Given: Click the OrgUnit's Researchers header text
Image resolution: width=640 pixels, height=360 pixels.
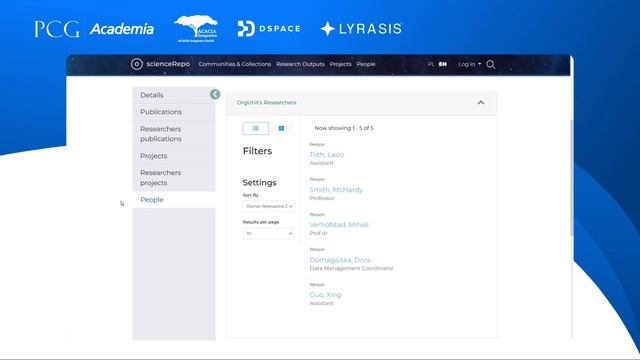Looking at the screenshot, I should click(267, 102).
